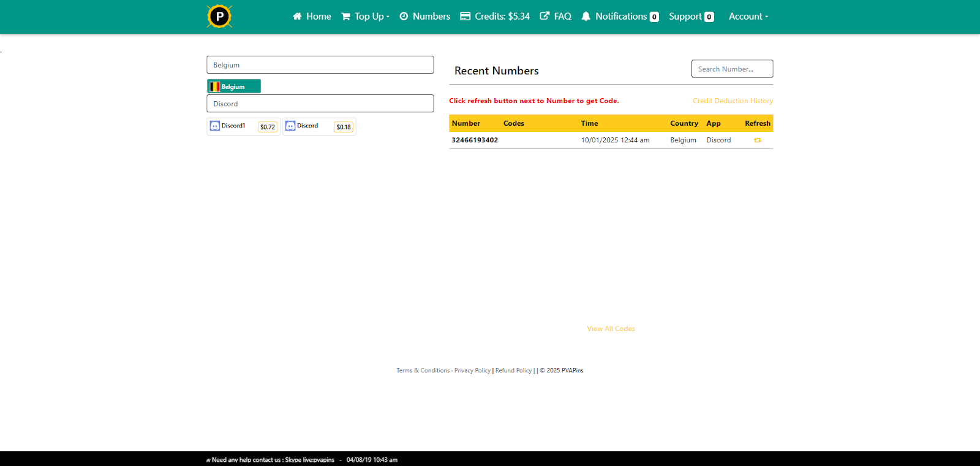Click the Skype contact help text in footer
This screenshot has width=980, height=466.
(x=273, y=460)
